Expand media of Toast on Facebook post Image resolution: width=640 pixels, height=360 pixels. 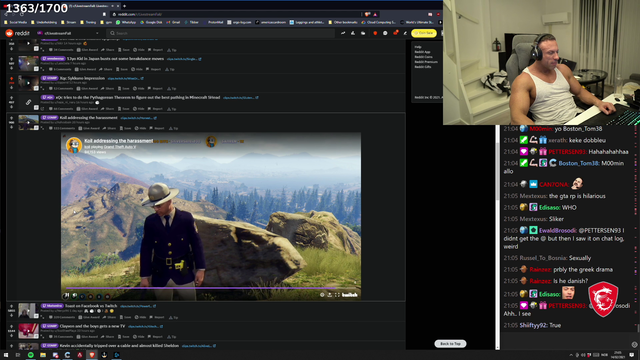pyautogui.click(x=42, y=317)
